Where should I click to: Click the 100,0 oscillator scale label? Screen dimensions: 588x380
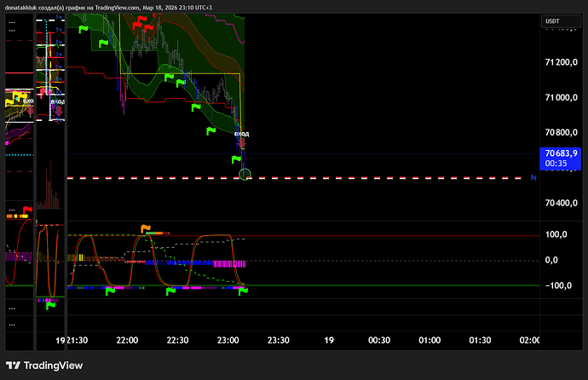pyautogui.click(x=557, y=234)
